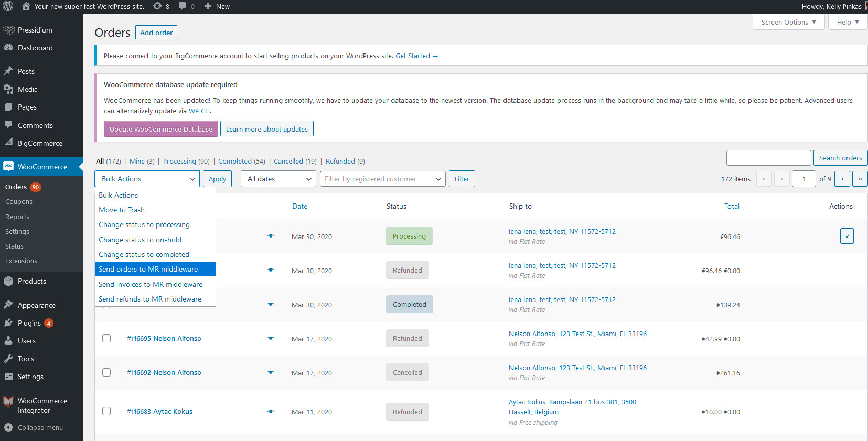The image size is (868, 441).
Task: Preview order #116692 eye icon
Action: coord(271,372)
